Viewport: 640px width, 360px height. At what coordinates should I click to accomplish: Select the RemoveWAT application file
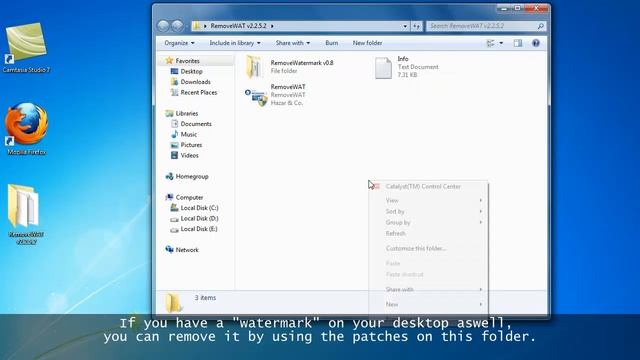[x=275, y=95]
